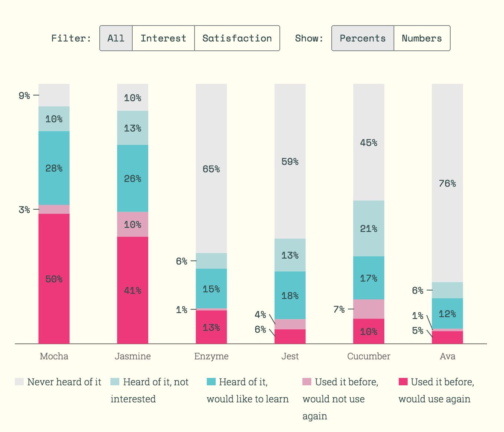Click the Cucumber axis label
The image size is (504, 432).
coord(369,356)
